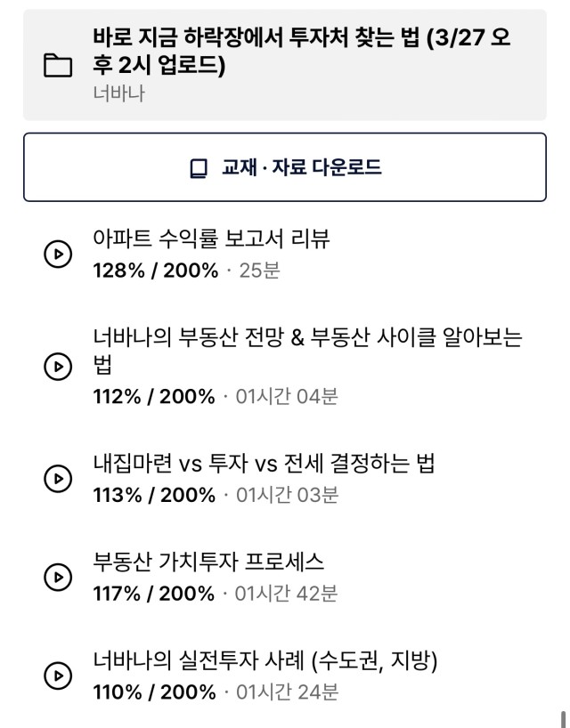Tap the play icon for 부동산 가치투자 프로세스
Screen dimensions: 570x728
pos(58,577)
